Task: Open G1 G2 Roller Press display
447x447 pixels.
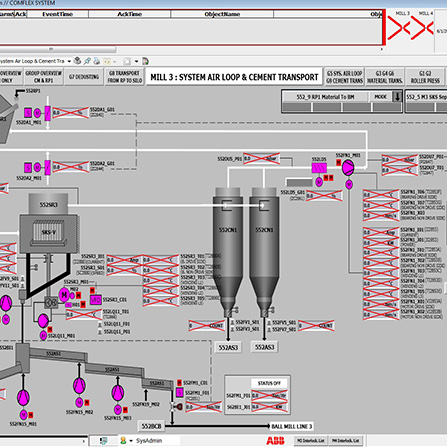Action: tap(425, 77)
